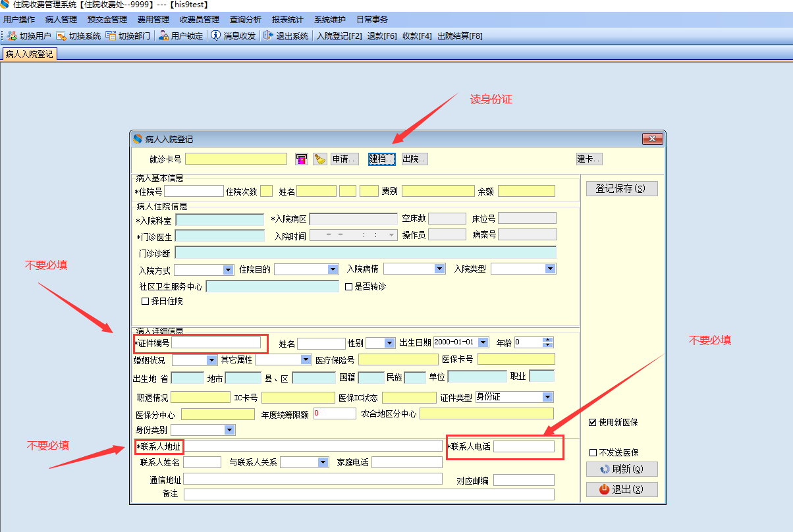Expand the 证件类型 dropdown
The width and height of the screenshot is (793, 532).
point(547,397)
